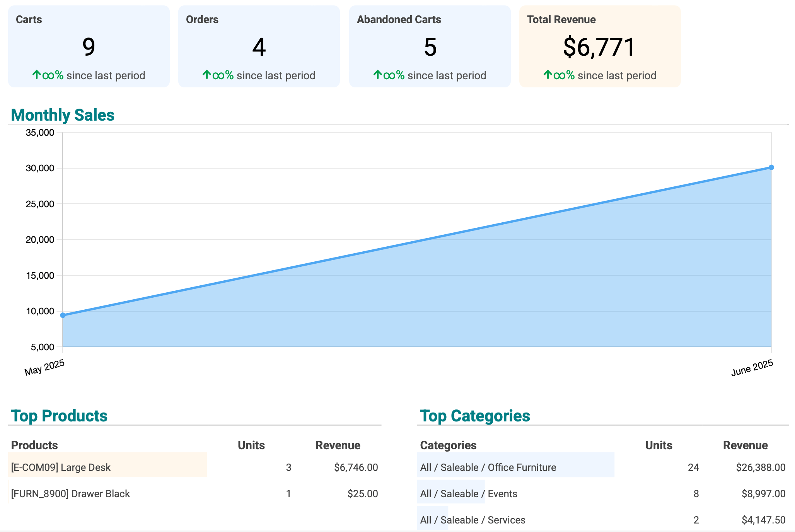The image size is (795, 532).
Task: Click the green increase arrow under Carts
Action: (x=38, y=74)
